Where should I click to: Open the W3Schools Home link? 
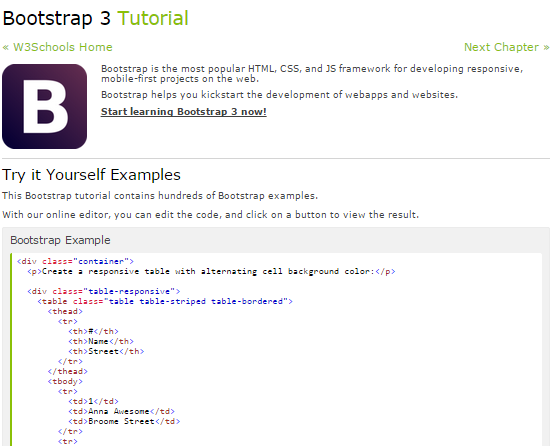tap(57, 47)
